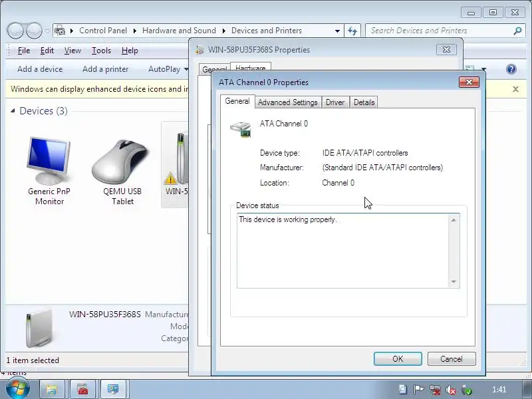Click the network tray icon
This screenshot has width=532, height=399.
[435, 390]
